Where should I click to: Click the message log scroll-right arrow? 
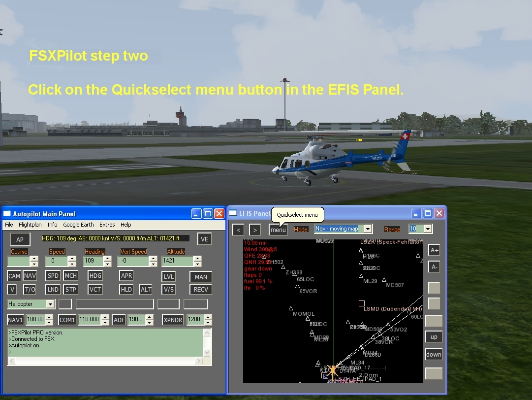[199, 361]
